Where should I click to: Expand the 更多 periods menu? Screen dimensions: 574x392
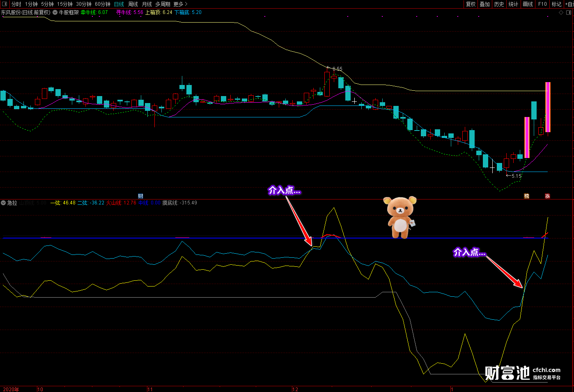pos(180,4)
